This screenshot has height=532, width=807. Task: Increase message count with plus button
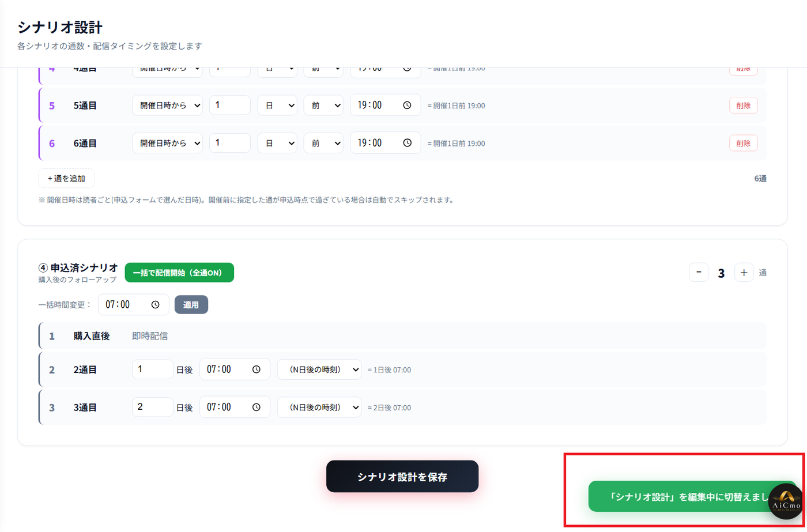pos(744,273)
